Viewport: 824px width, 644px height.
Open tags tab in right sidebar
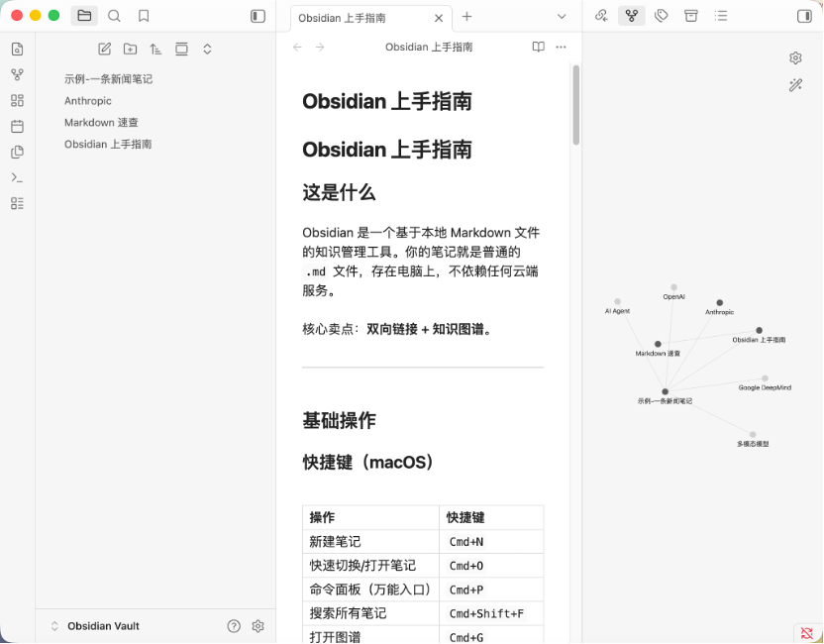point(662,16)
